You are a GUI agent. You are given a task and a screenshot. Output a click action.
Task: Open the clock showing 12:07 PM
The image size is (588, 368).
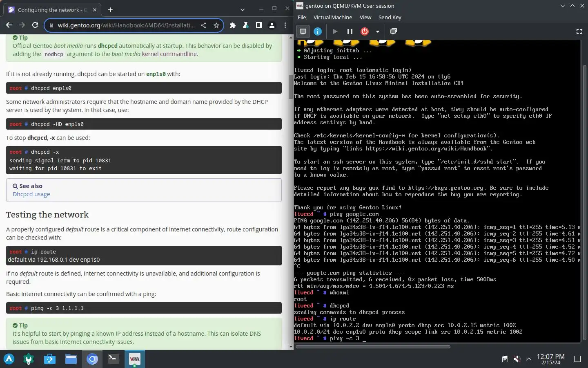(x=550, y=359)
